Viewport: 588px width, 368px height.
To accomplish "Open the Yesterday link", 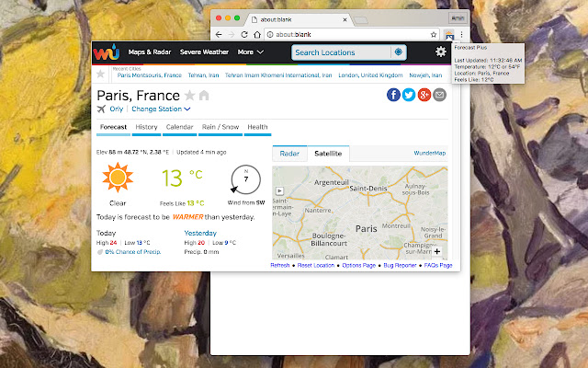I will (200, 233).
